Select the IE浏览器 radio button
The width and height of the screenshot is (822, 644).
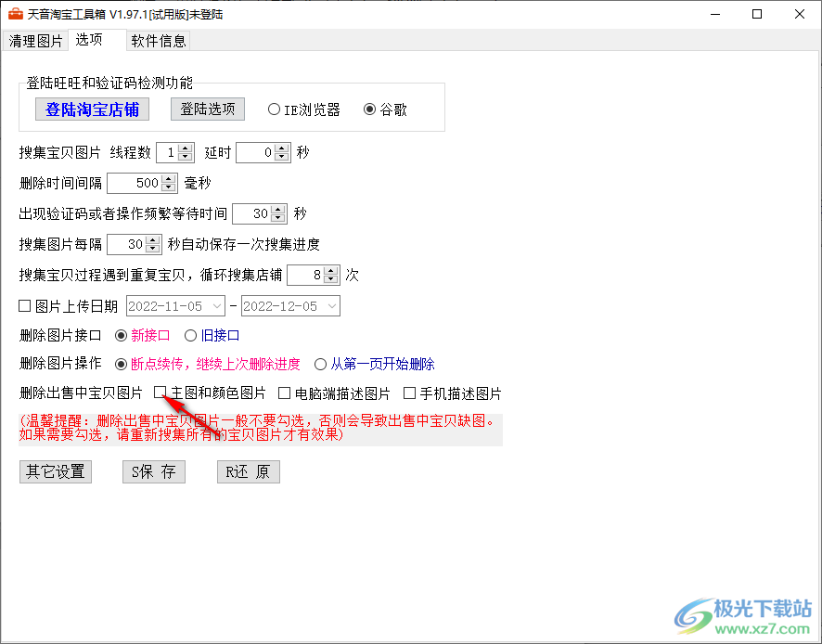tap(304, 109)
